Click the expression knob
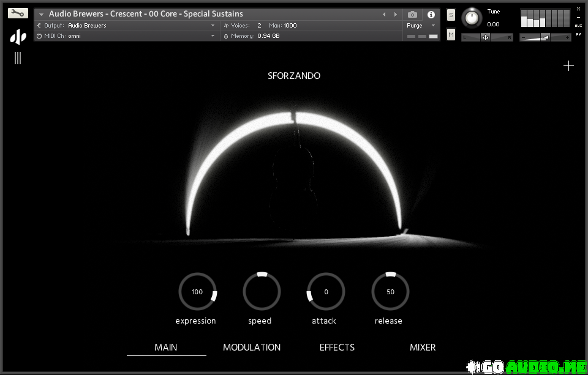 point(197,291)
